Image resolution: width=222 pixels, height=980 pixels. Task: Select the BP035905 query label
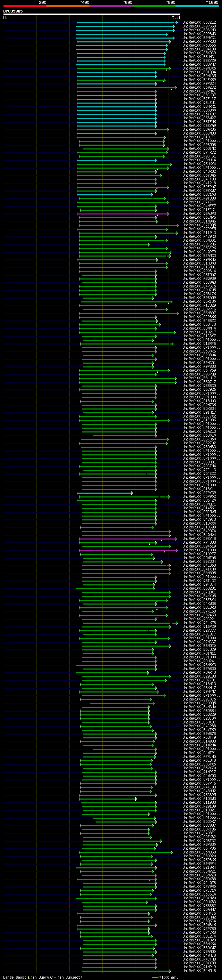(x=13, y=11)
